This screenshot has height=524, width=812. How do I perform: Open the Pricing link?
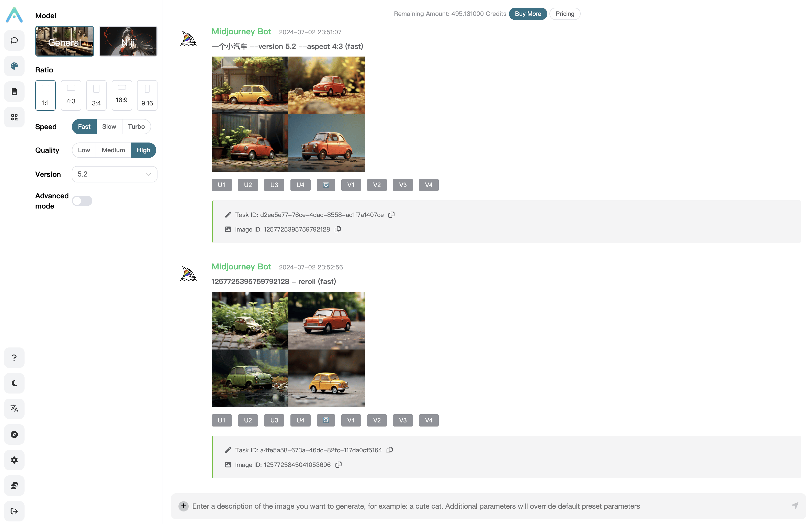coord(565,14)
